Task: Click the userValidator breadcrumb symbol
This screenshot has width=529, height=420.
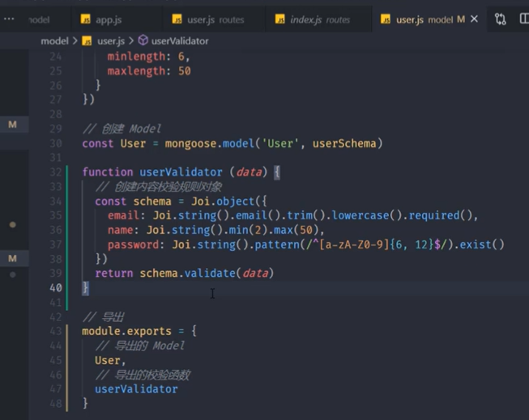Action: point(180,41)
